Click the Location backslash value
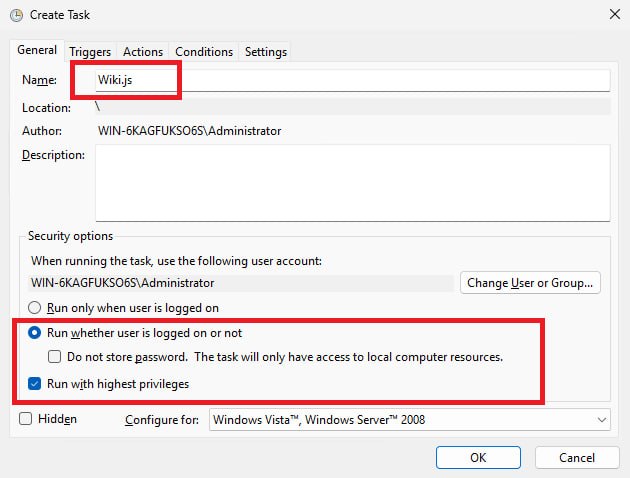Viewport: 630px width, 478px height. click(98, 107)
